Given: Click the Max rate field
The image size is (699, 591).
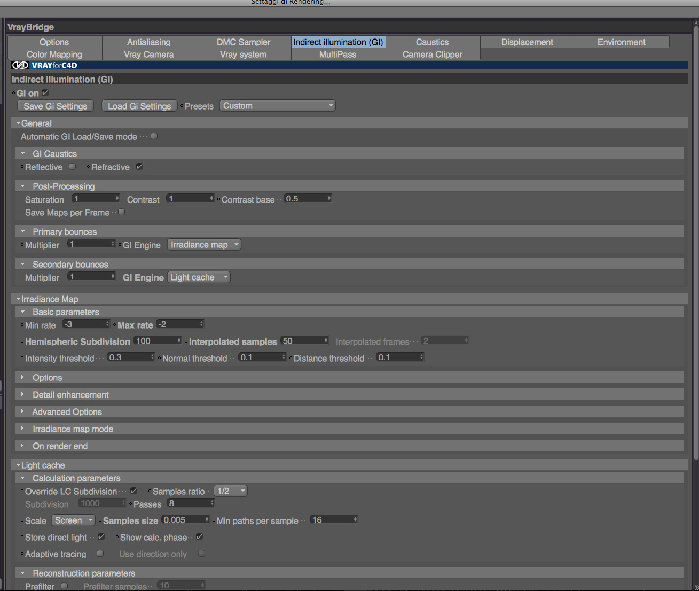Looking at the screenshot, I should coord(181,324).
